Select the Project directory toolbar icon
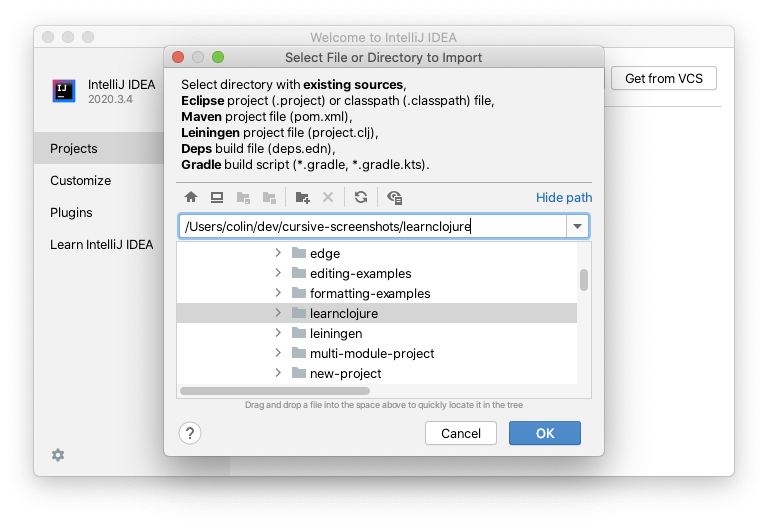The height and width of the screenshot is (530, 768). click(x=243, y=197)
